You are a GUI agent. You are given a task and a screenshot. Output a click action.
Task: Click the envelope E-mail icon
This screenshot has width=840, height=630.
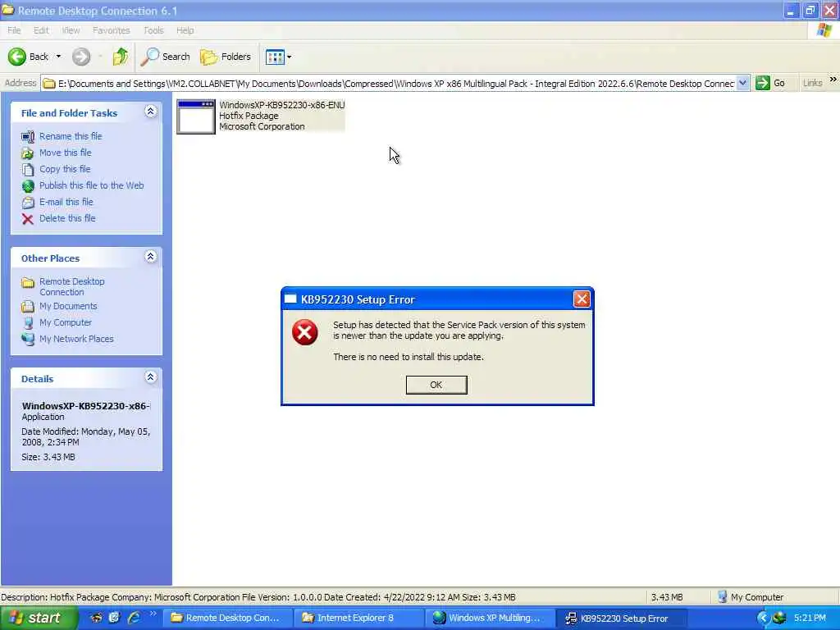(28, 203)
